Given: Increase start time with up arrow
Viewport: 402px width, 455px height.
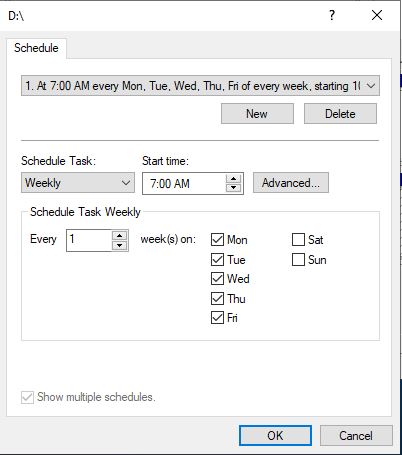Looking at the screenshot, I should 233,179.
